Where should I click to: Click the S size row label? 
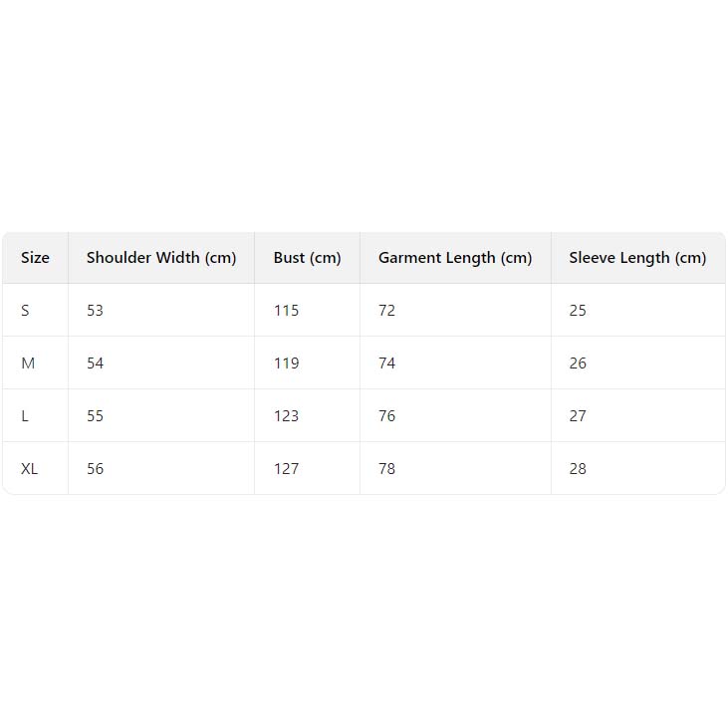26,311
